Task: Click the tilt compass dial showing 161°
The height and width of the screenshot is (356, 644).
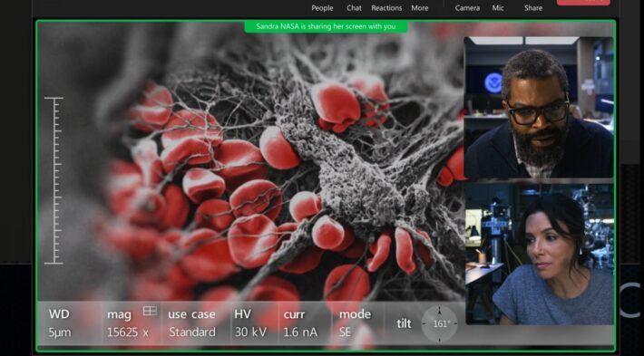Action: [440, 324]
